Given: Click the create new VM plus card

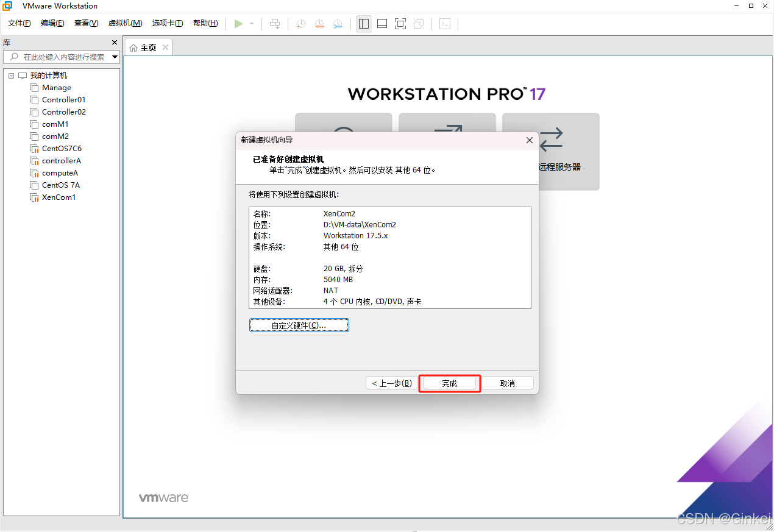Looking at the screenshot, I should (x=343, y=122).
